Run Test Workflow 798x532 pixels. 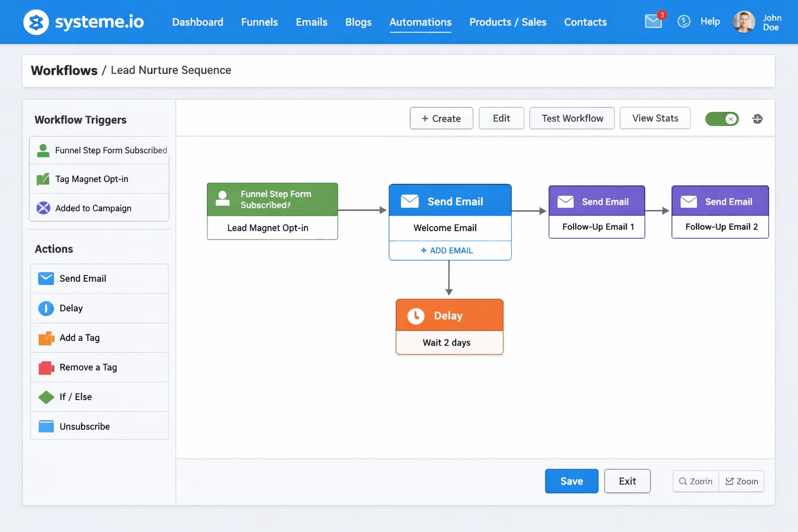coord(571,118)
